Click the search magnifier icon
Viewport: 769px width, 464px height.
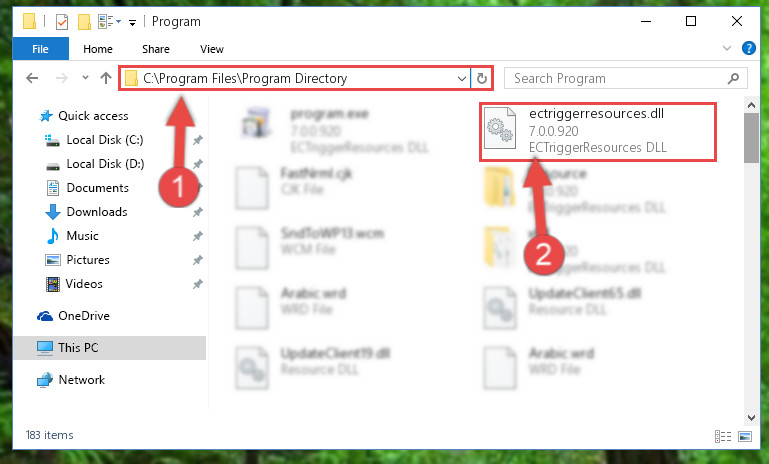[x=733, y=78]
